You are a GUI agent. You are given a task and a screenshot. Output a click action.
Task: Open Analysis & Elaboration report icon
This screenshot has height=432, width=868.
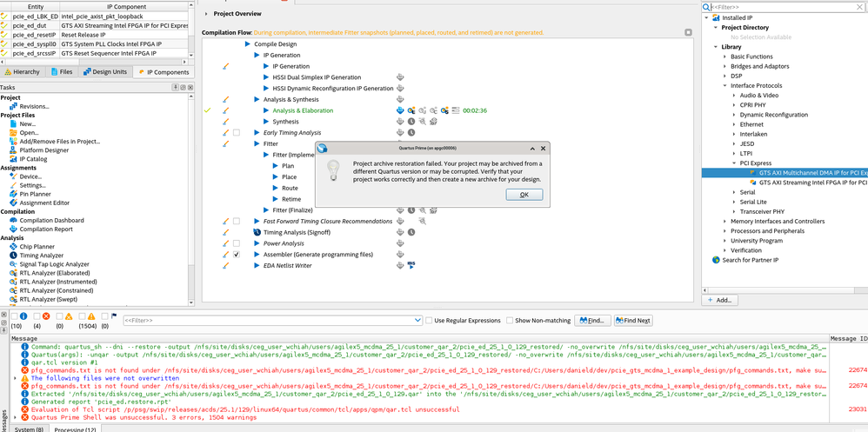400,110
